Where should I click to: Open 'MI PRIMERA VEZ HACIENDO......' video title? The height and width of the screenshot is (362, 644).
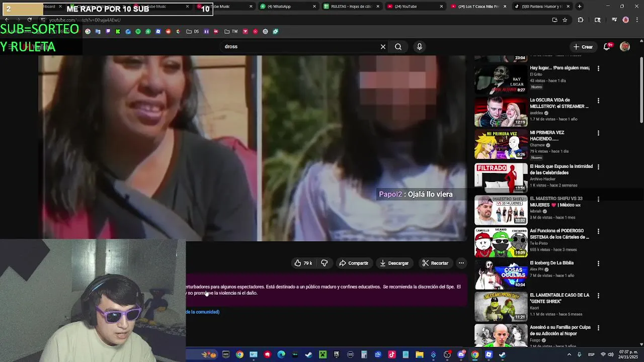[x=547, y=136]
